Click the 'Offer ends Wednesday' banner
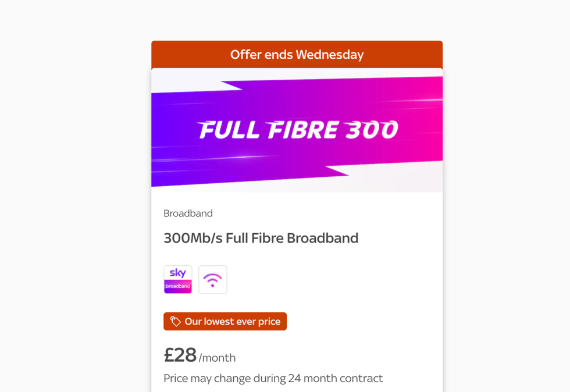The height and width of the screenshot is (392, 570). point(297,54)
